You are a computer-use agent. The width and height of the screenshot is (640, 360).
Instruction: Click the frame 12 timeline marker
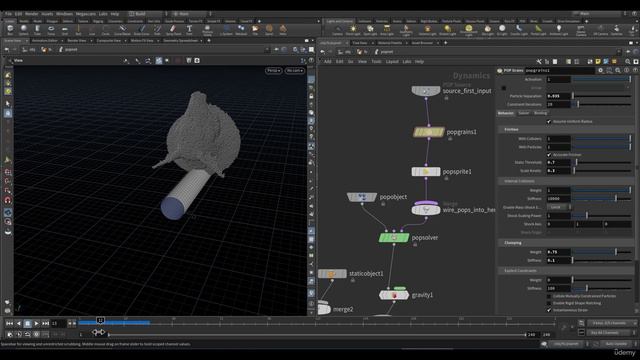coord(100,320)
